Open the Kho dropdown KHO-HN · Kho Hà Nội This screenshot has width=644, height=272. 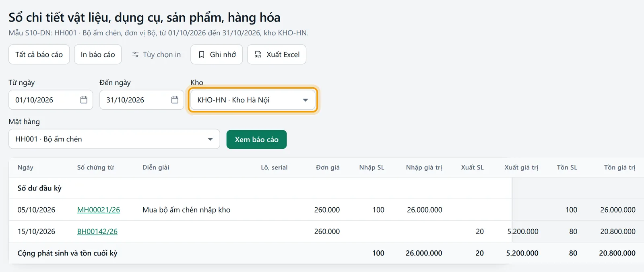pyautogui.click(x=253, y=100)
